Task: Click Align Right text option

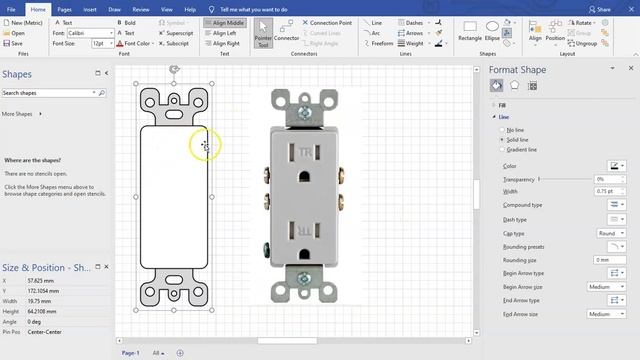Action: coord(222,43)
